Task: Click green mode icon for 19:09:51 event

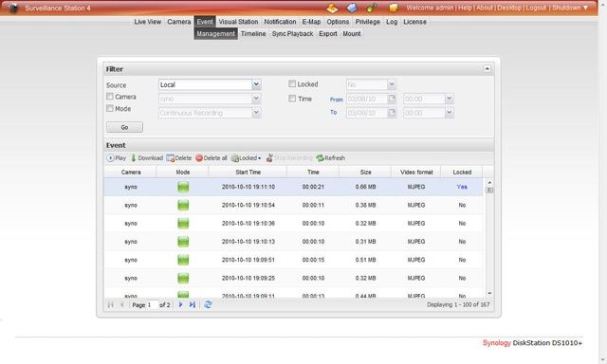Action: coord(183,260)
